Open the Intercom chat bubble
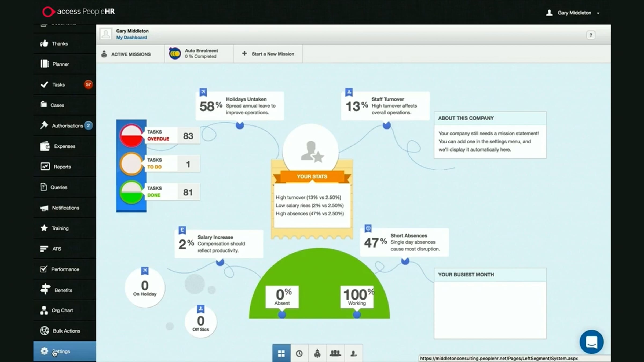 [x=591, y=341]
